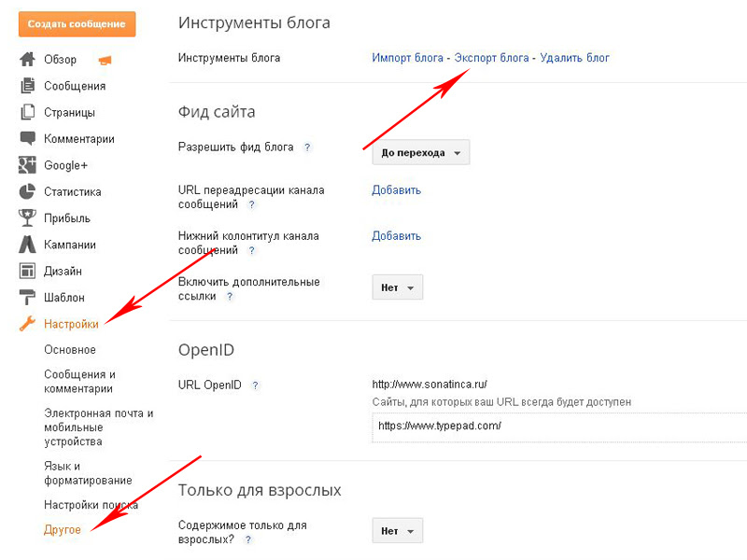The width and height of the screenshot is (747, 560).
Task: Open Прибыль in sidebar
Action: (x=67, y=218)
